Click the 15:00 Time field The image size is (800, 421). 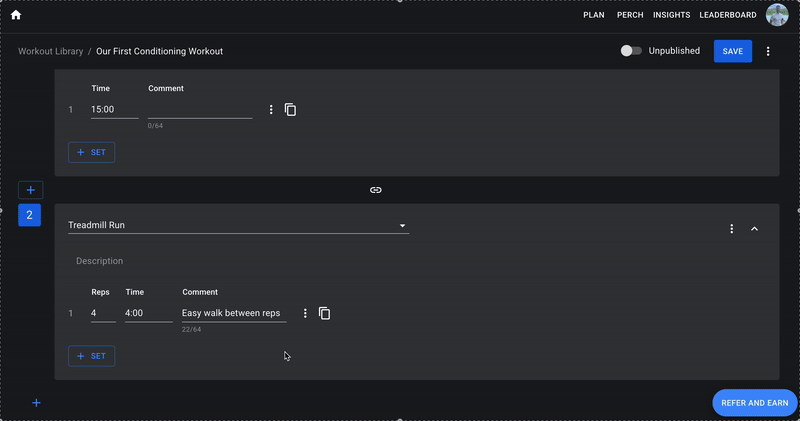pyautogui.click(x=114, y=109)
